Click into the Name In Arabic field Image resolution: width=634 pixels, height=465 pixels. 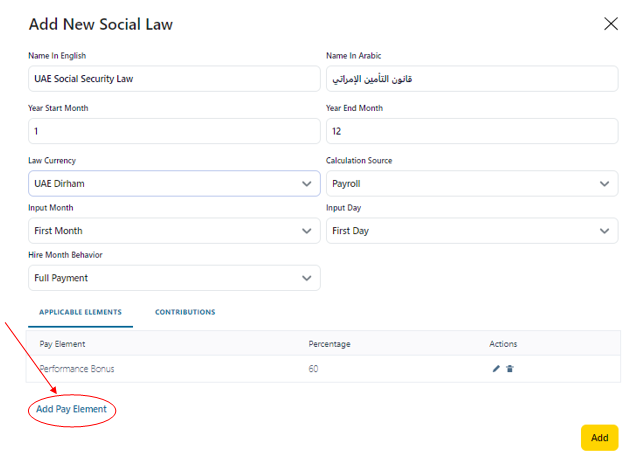(x=472, y=79)
